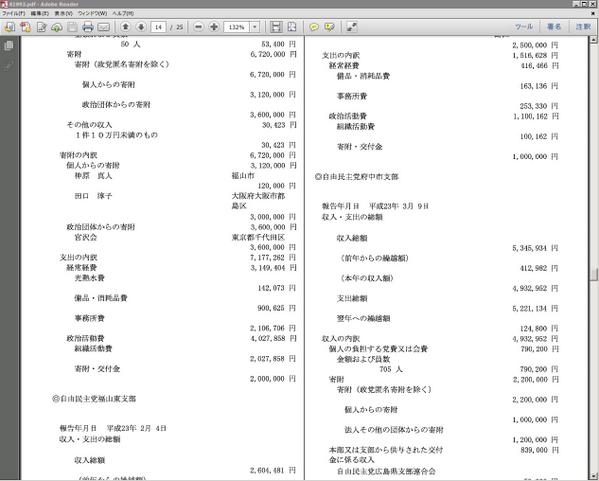Click the heading ◎自由民主党福山東支部
This screenshot has width=599, height=481.
94,399
